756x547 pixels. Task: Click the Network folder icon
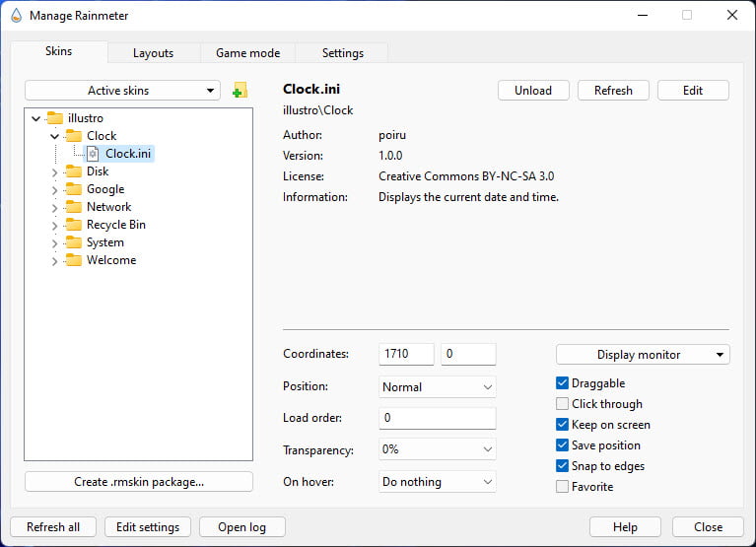tap(74, 207)
